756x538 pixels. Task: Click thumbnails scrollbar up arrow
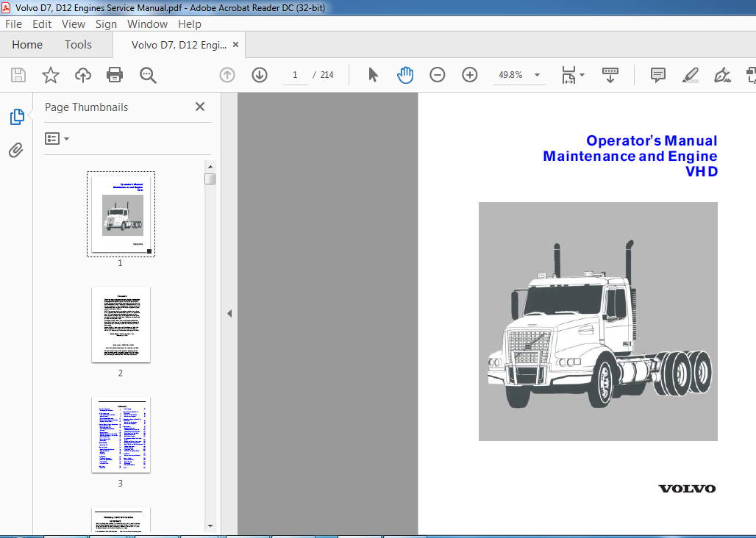click(210, 167)
